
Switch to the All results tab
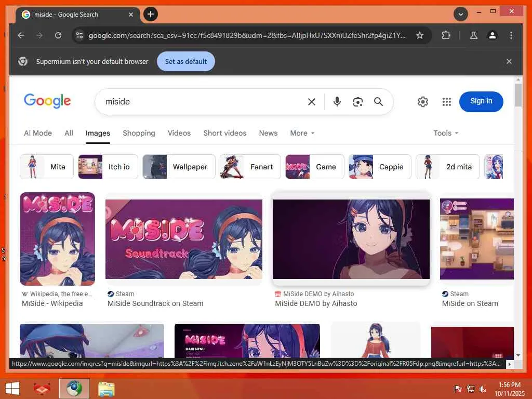click(69, 133)
